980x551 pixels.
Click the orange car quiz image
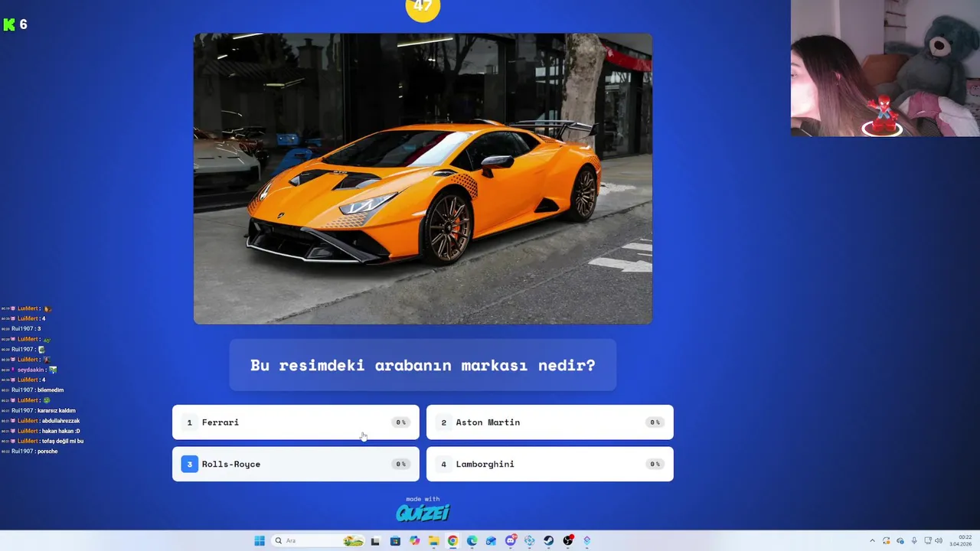(423, 178)
